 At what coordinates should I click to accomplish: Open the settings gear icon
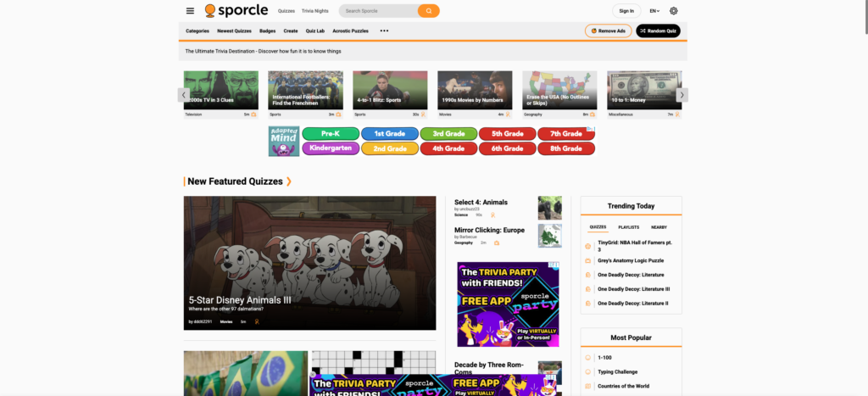tap(674, 11)
